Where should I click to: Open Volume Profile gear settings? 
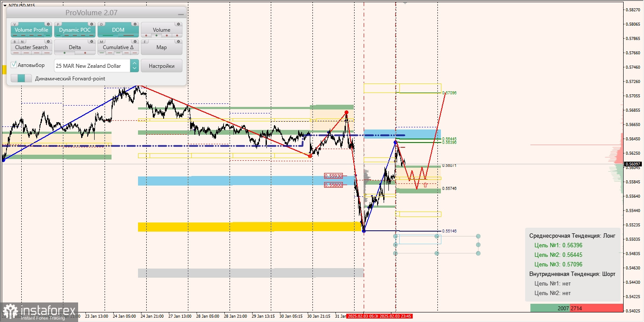[x=48, y=24]
